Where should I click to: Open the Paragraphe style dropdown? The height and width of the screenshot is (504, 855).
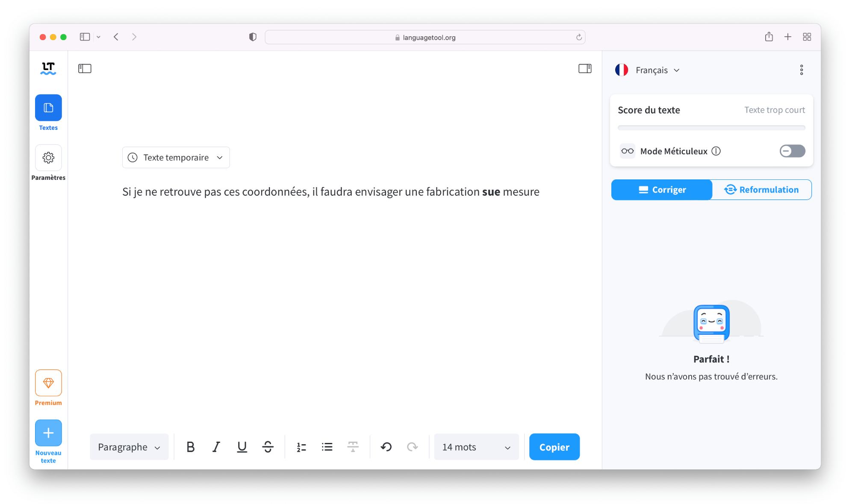pyautogui.click(x=129, y=447)
